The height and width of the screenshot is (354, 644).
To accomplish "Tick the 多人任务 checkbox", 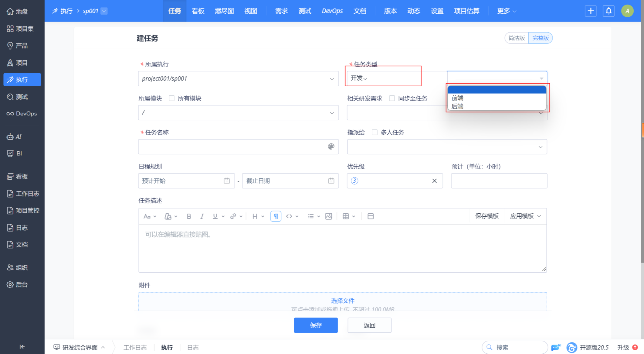I will coord(375,132).
